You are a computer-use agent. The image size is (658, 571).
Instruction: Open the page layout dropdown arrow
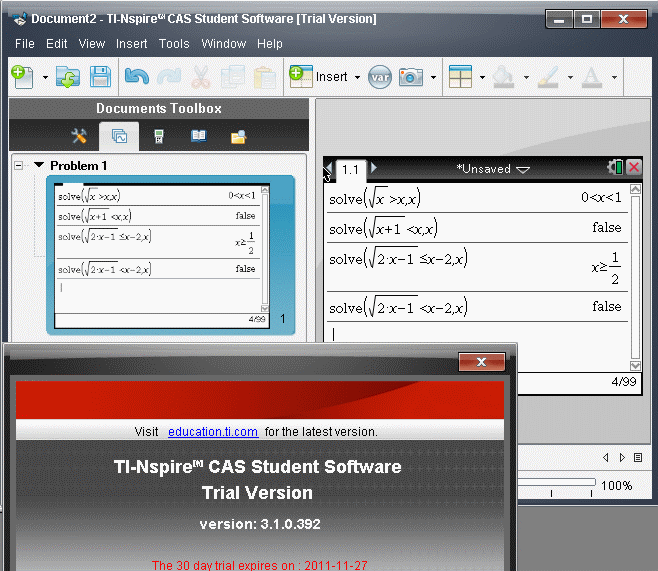[482, 77]
